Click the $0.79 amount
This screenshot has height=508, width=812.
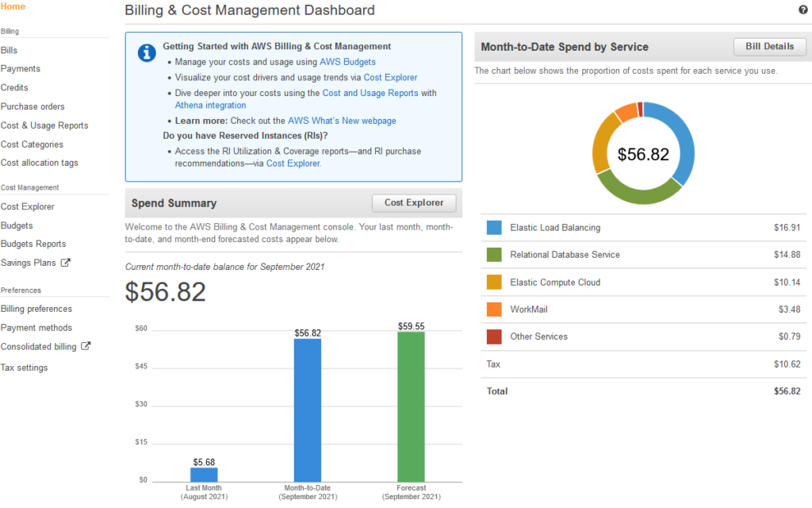coord(790,337)
